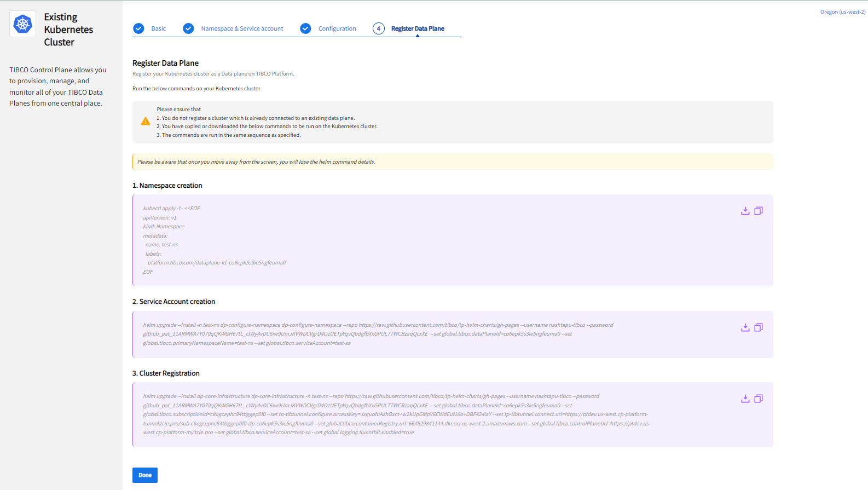Screen dimensions: 868x490
Task: Click the Done button
Action: point(145,475)
